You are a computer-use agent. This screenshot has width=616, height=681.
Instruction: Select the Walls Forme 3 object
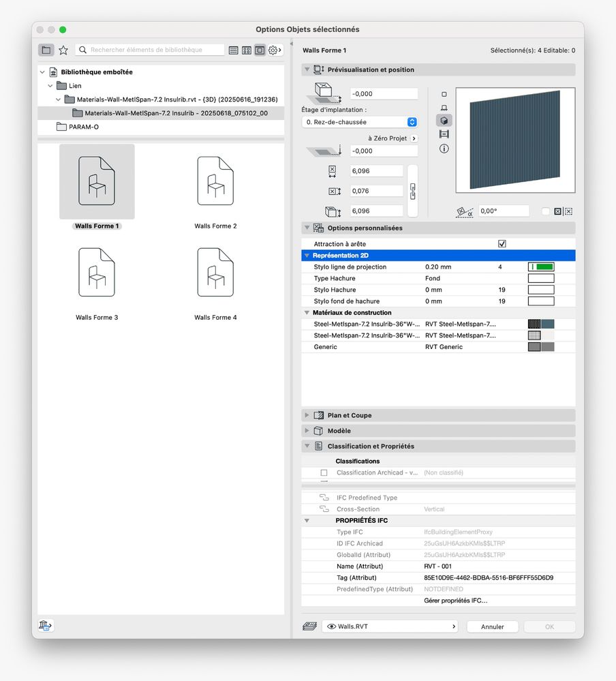[97, 272]
